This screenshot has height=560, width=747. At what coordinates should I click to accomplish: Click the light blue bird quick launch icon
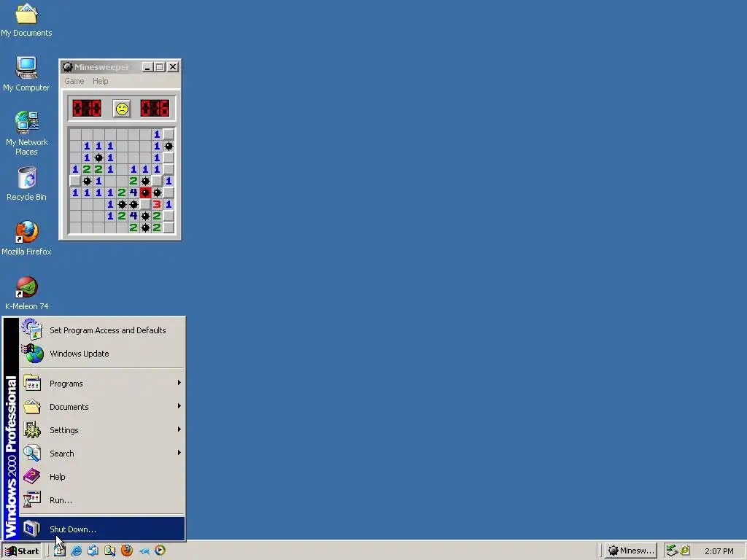coord(144,551)
